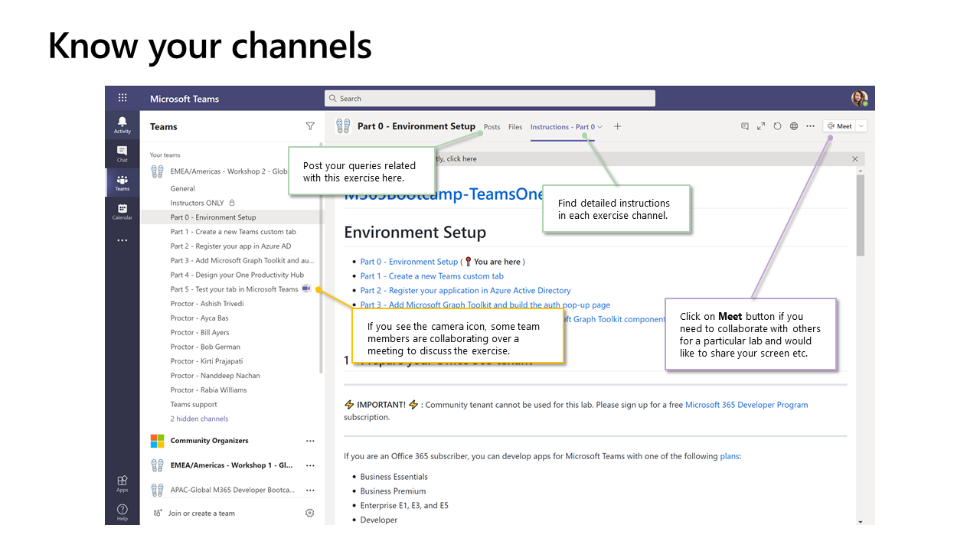Show more apps ellipsis in sidebar
This screenshot has width=980, height=551.
click(122, 240)
